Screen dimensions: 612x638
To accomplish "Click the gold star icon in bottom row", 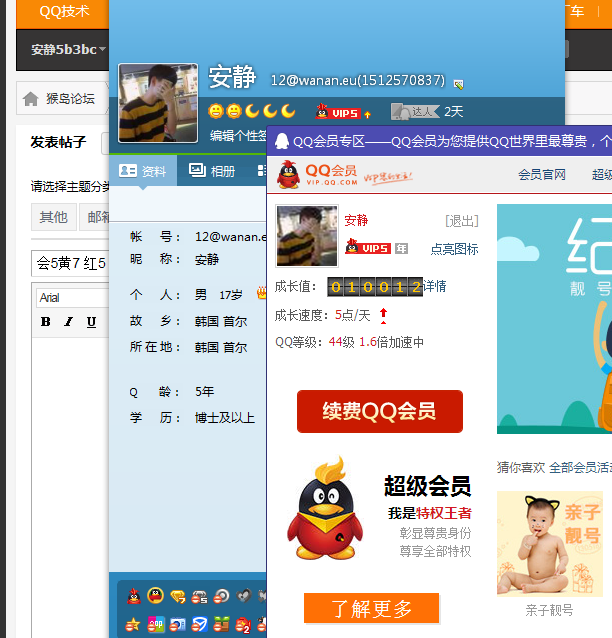I will pos(133,625).
